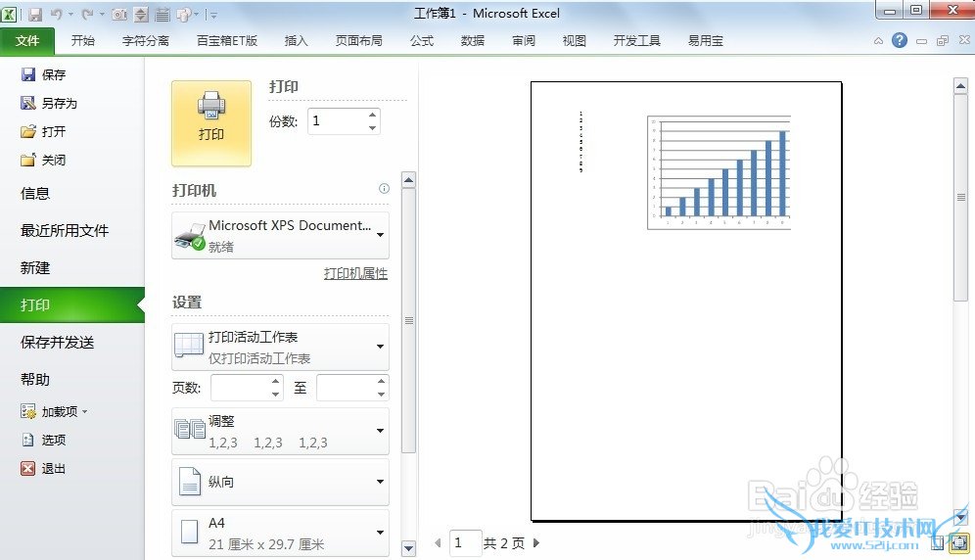Viewport: 975px width, 560px height.
Task: Go to next page arrow in preview
Action: pos(536,543)
